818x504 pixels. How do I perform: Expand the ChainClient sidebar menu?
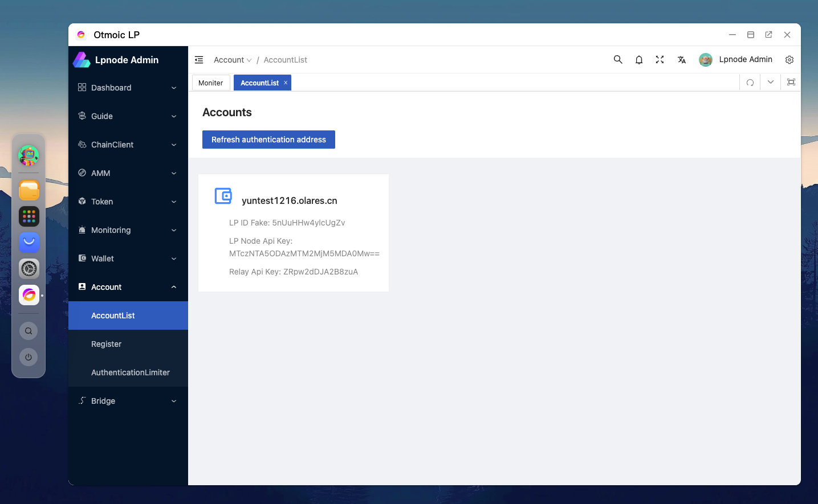click(128, 145)
